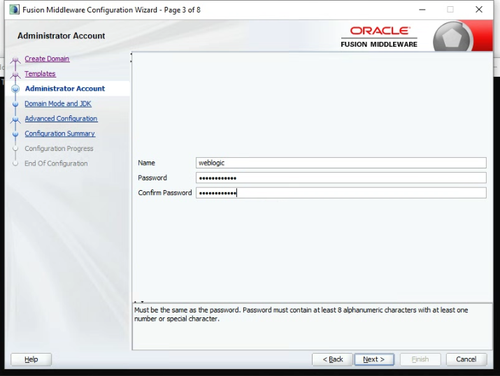Click the Name field label
500x376 pixels.
click(146, 163)
